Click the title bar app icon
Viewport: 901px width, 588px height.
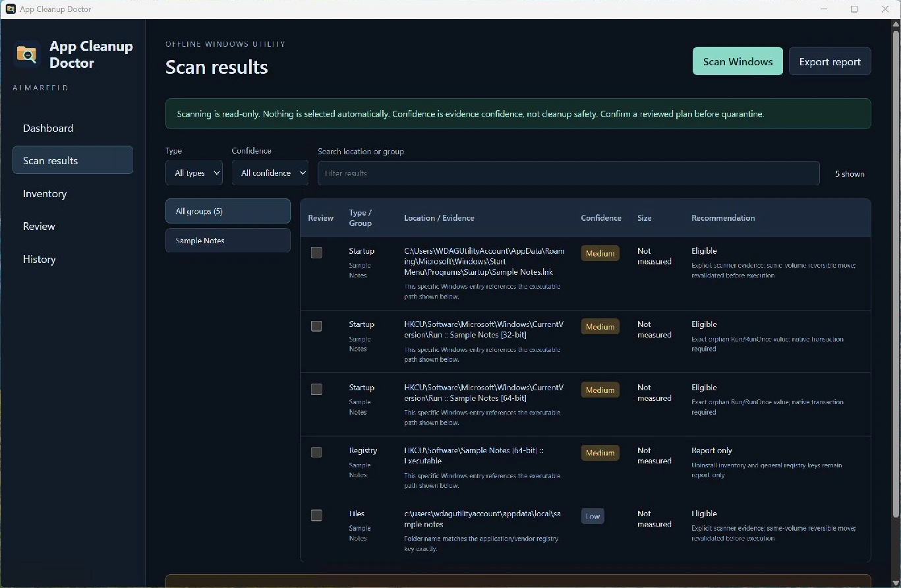tap(11, 9)
